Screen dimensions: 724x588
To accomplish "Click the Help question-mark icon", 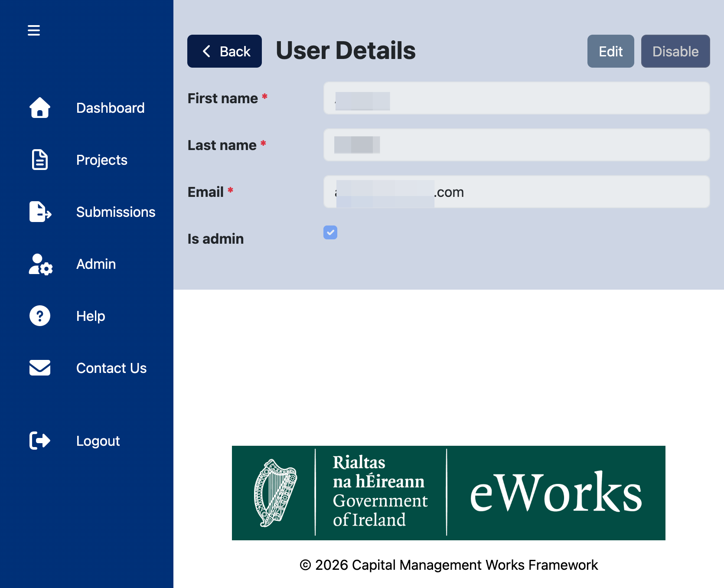I will pyautogui.click(x=40, y=316).
